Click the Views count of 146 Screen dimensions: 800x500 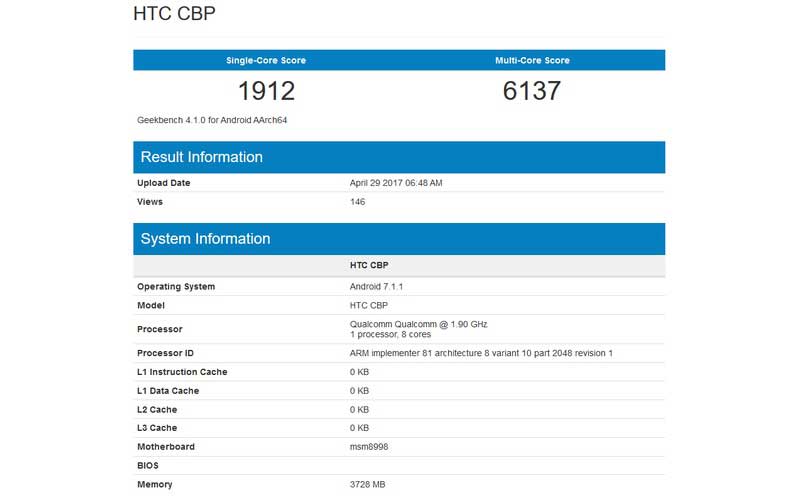[x=357, y=202]
